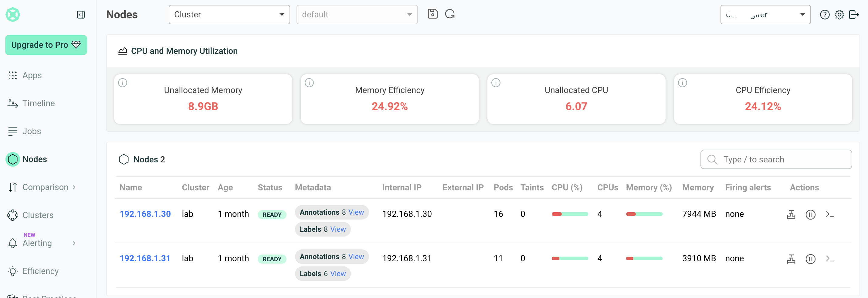Click the Upgrade to Pro button

[46, 45]
